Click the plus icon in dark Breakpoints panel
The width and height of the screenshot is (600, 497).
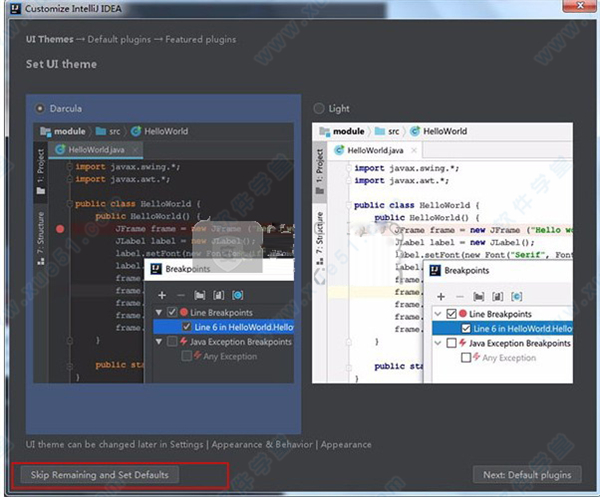click(x=162, y=295)
